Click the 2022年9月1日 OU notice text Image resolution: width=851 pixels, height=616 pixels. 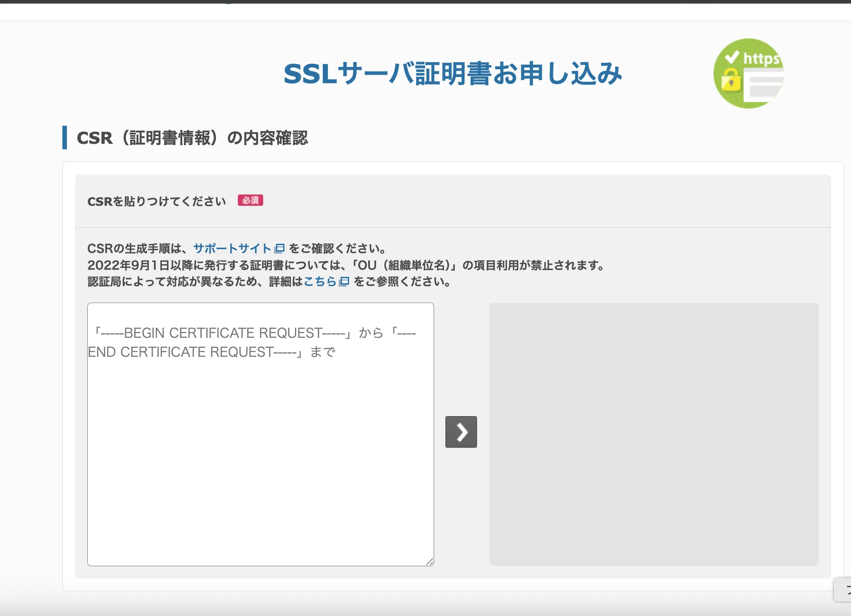point(346,265)
